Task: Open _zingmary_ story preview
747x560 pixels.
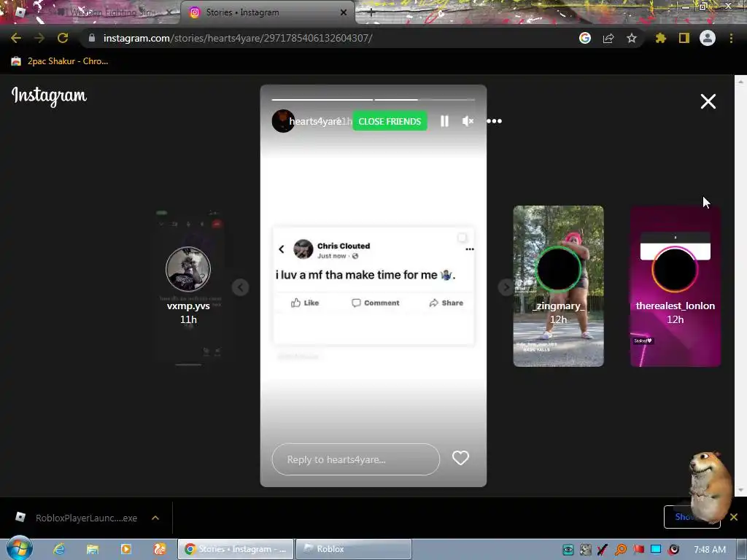Action: click(x=558, y=286)
